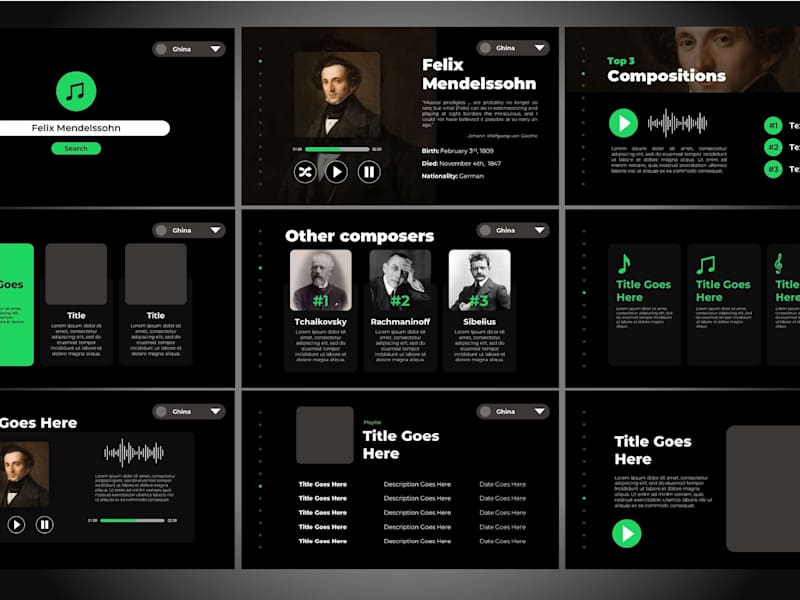Click green play button on Top 3 Compositions slide
Screen dimensions: 800x600
click(623, 123)
